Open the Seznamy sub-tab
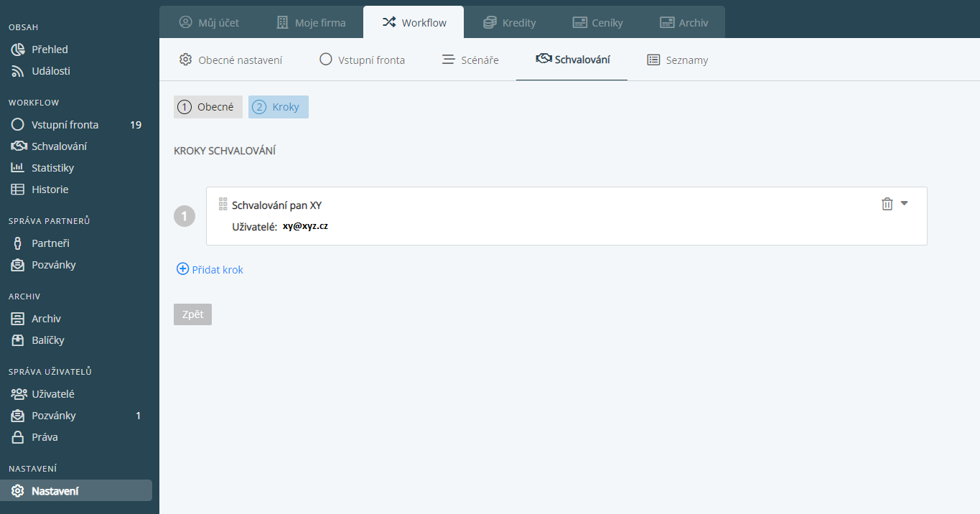The height and width of the screenshot is (514, 980). pos(678,60)
